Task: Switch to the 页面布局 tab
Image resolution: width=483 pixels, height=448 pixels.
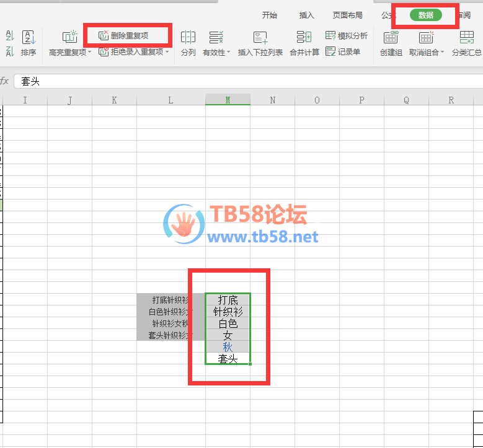Action: 348,15
